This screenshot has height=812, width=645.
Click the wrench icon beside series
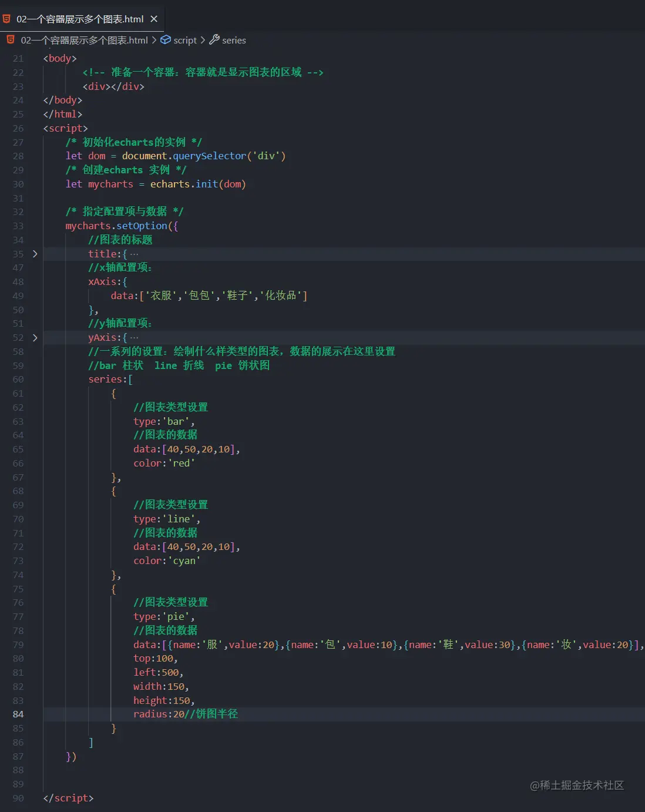[214, 40]
